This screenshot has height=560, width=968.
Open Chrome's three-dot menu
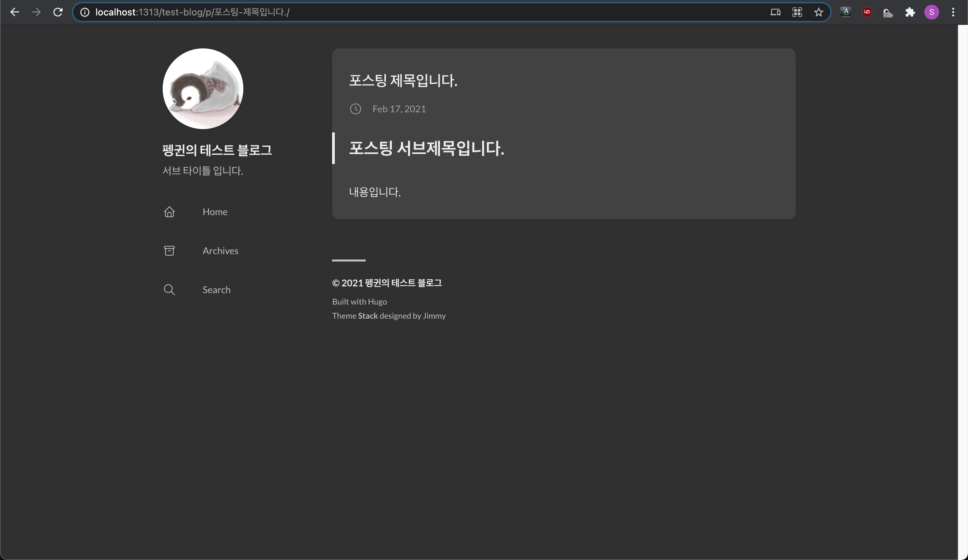[953, 12]
